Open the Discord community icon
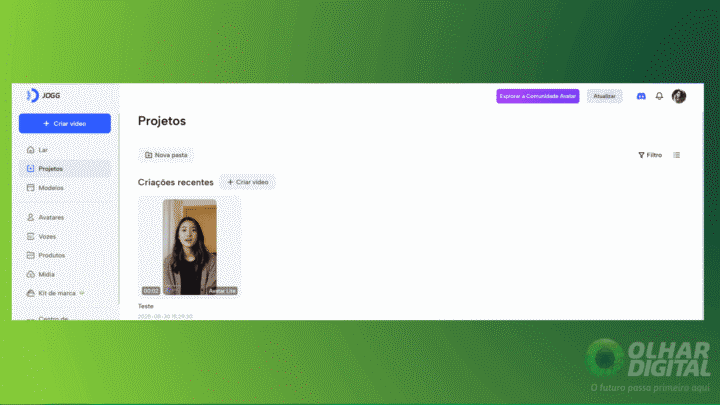720x405 pixels. coord(641,96)
